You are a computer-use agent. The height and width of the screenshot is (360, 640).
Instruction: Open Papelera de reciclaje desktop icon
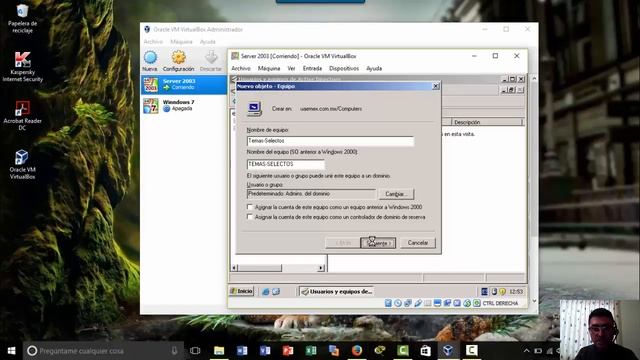(x=22, y=18)
